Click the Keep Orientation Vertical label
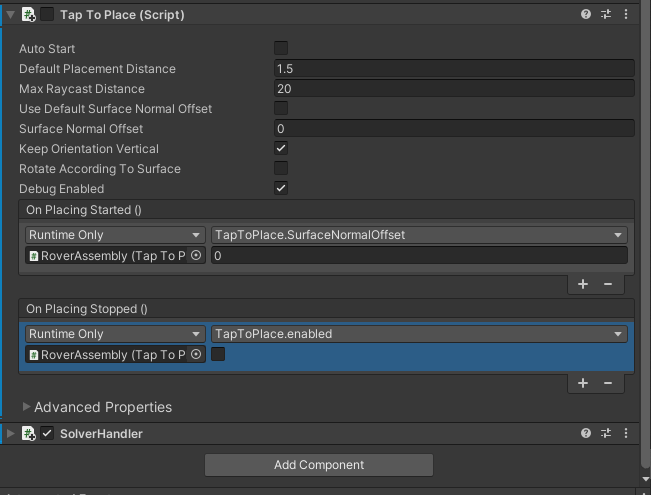The width and height of the screenshot is (651, 495). click(89, 148)
